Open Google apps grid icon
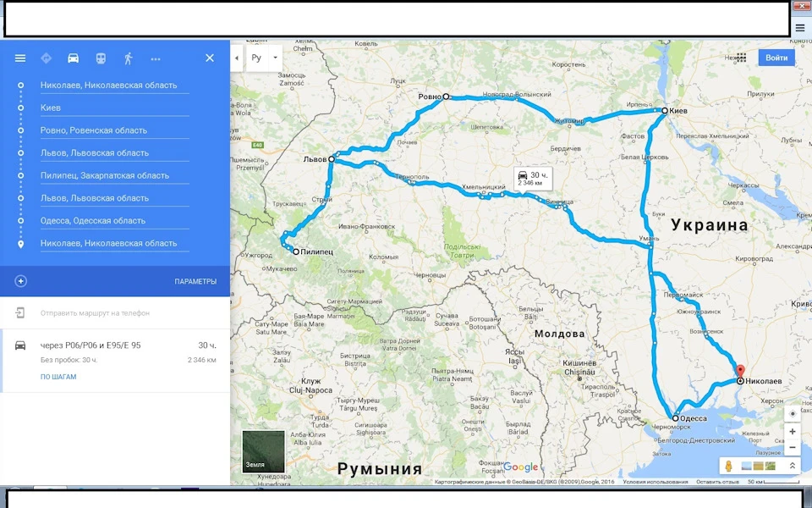Image resolution: width=812 pixels, height=508 pixels. pyautogui.click(x=741, y=58)
